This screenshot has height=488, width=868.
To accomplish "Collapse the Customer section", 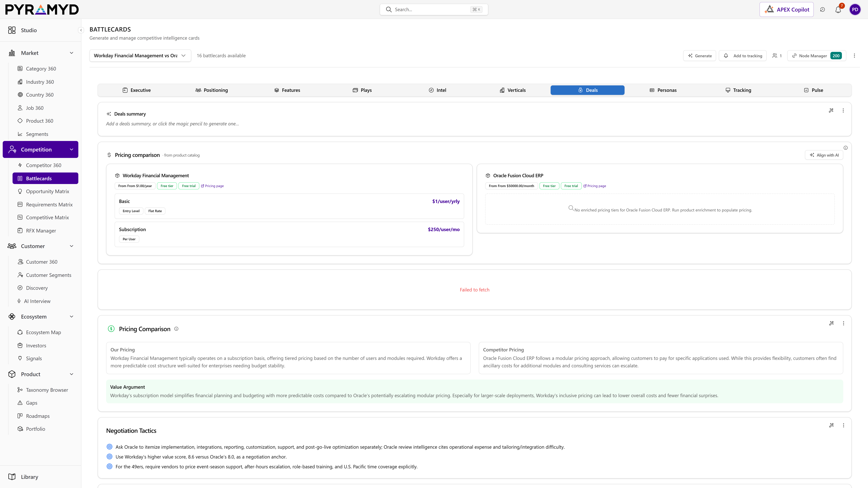I will [x=71, y=246].
